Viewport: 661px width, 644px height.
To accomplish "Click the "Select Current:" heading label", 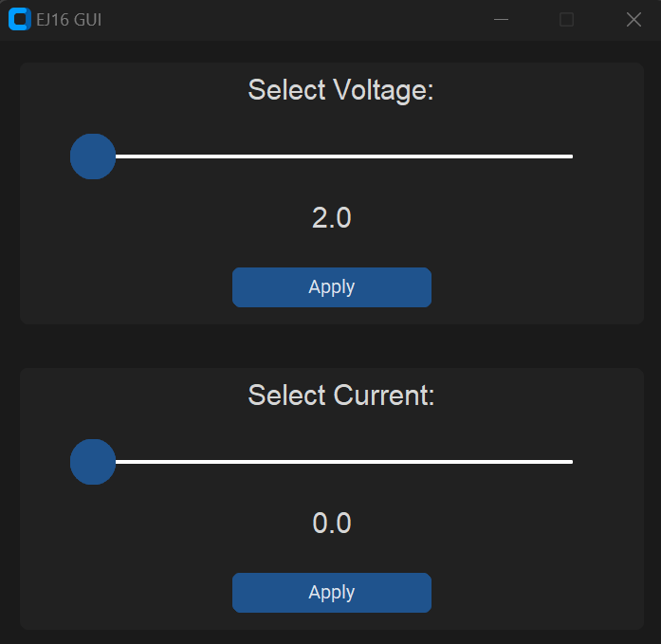I will 341,396.
